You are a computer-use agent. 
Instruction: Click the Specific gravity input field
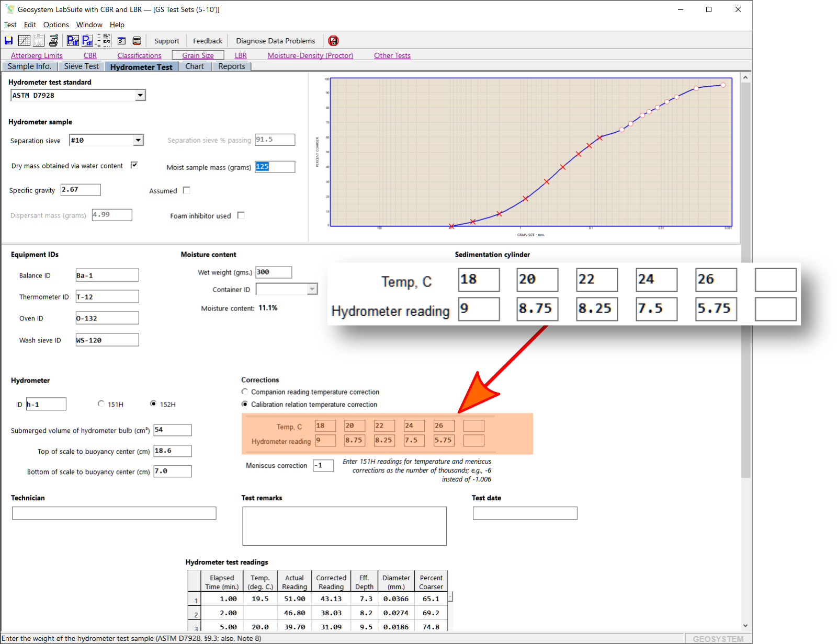pos(81,190)
